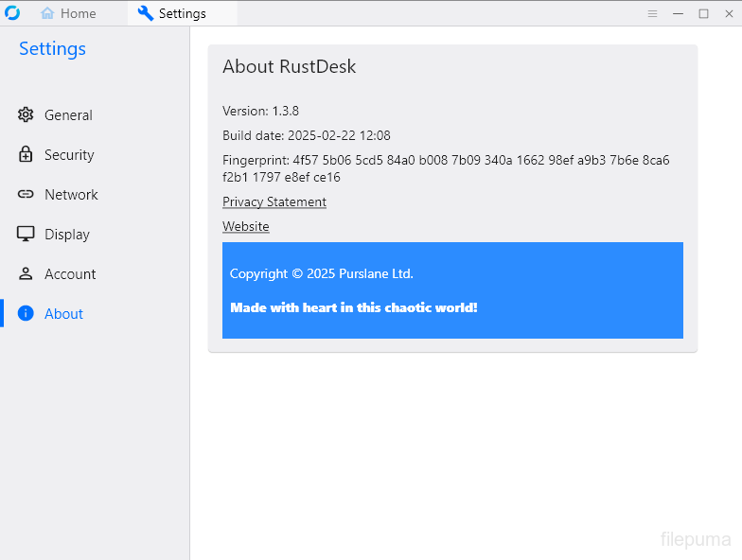Click the Build date line
Image resolution: width=742 pixels, height=560 pixels.
[307, 136]
